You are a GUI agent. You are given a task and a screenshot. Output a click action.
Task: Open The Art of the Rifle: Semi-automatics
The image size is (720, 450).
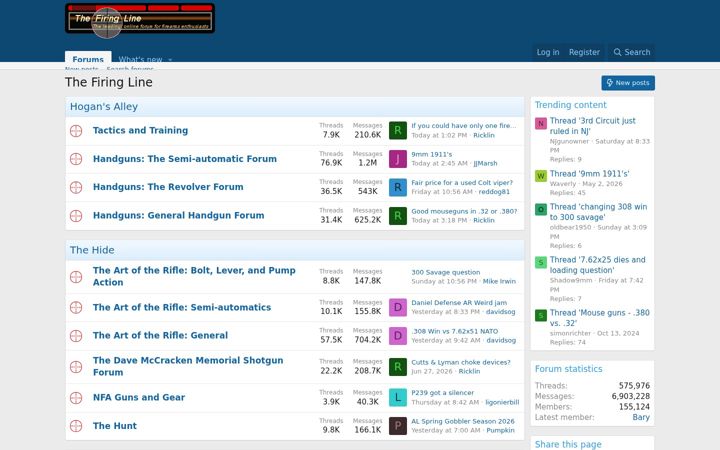(x=182, y=307)
